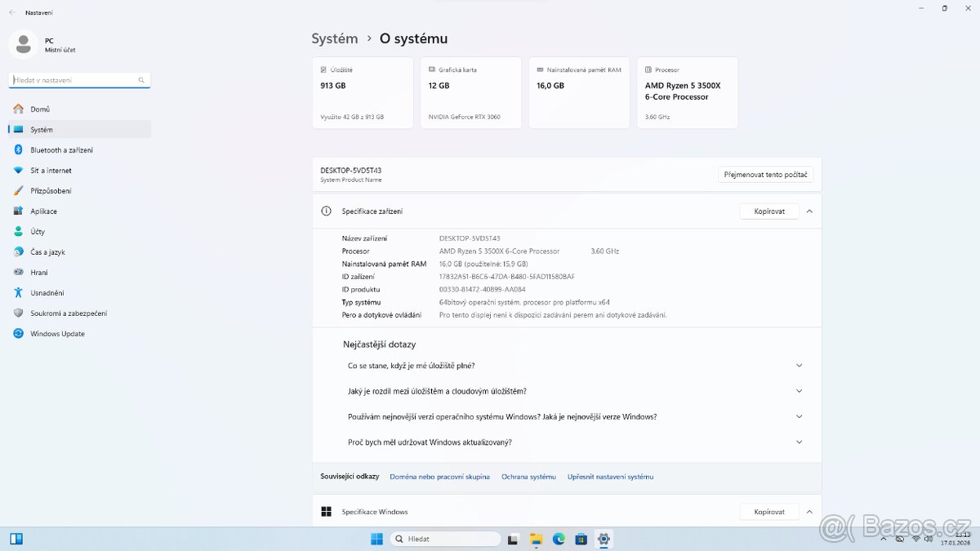This screenshot has width=980, height=551.
Task: Open Soukromí a zabezpečení settings
Action: (51, 313)
